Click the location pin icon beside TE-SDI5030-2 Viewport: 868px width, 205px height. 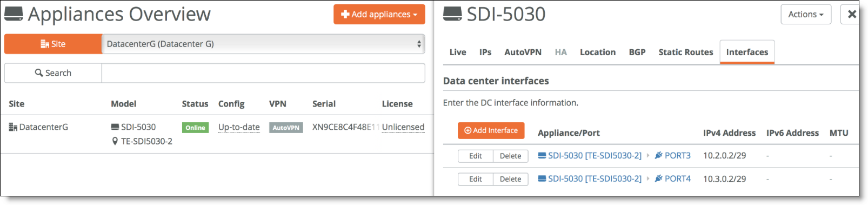coord(115,141)
